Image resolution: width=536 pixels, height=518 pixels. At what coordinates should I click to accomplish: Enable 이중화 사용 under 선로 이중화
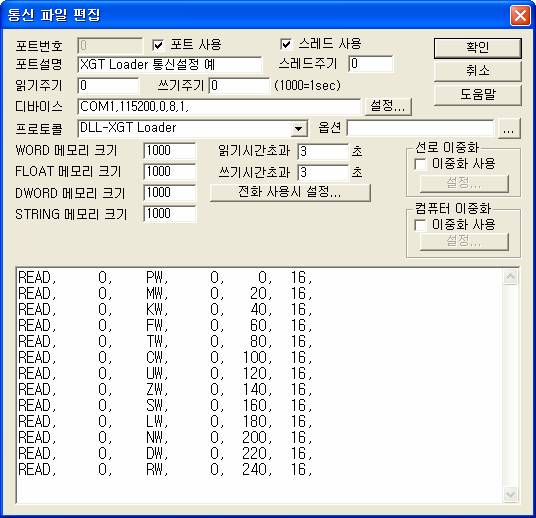point(420,164)
